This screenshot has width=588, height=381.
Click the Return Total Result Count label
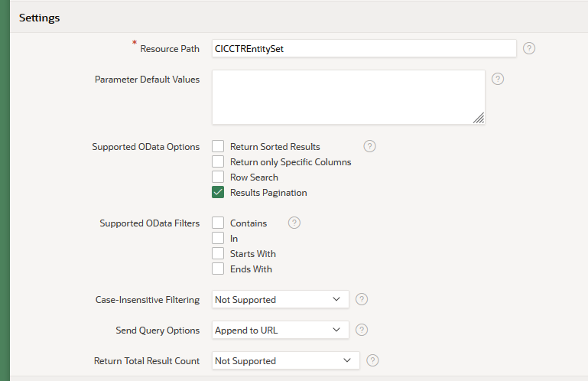pyautogui.click(x=147, y=361)
